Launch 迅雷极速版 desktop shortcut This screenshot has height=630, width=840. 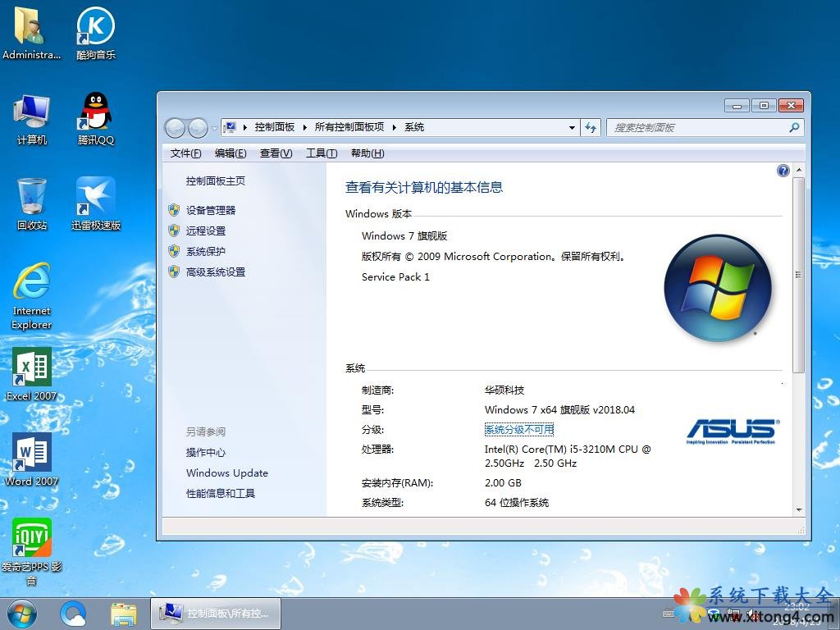tap(95, 204)
